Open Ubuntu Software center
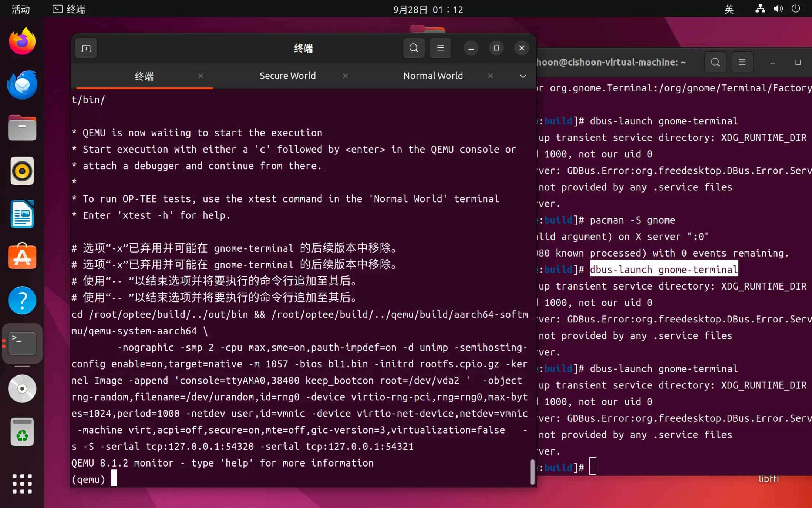The width and height of the screenshot is (812, 508). pyautogui.click(x=22, y=257)
